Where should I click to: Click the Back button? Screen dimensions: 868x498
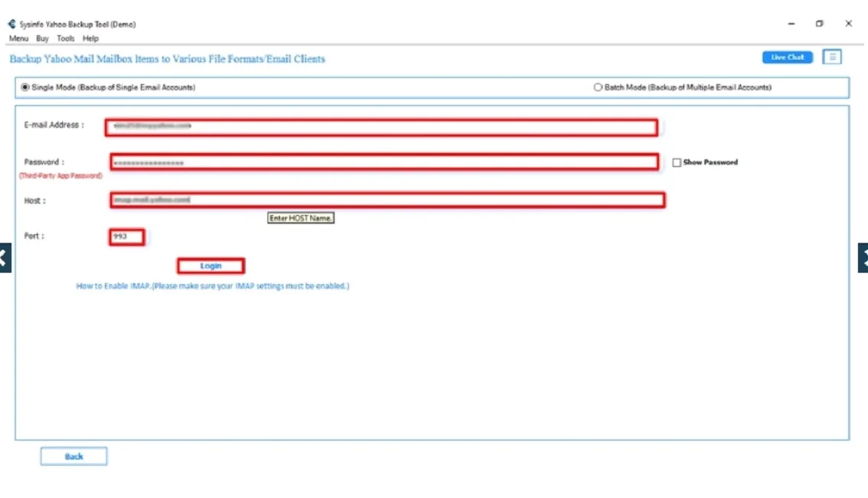(x=74, y=457)
